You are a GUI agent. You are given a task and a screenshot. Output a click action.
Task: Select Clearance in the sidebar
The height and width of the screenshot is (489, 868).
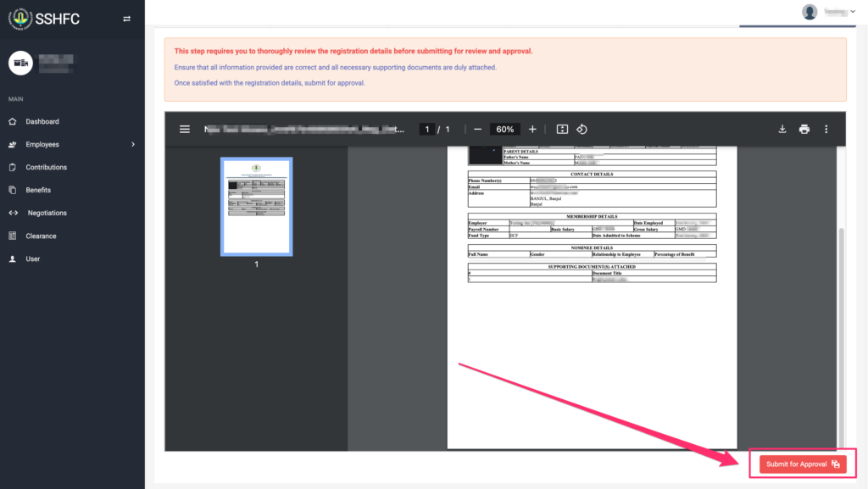[x=41, y=236]
